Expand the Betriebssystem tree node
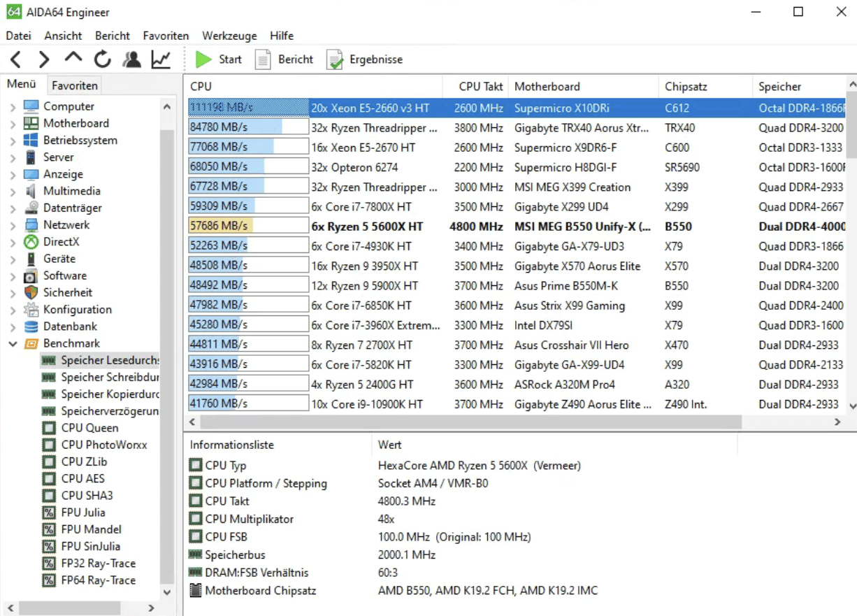 [13, 141]
